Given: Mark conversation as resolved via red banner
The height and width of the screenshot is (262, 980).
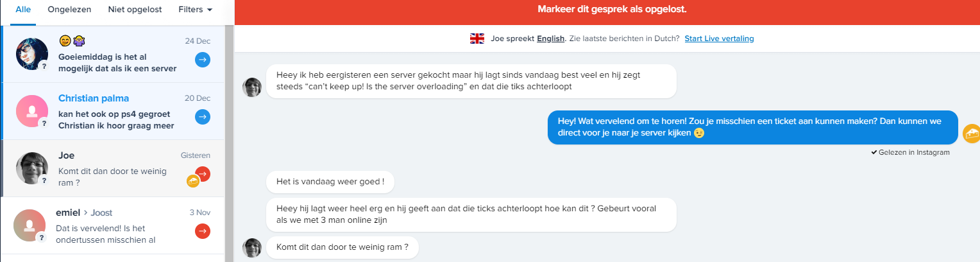Looking at the screenshot, I should coord(607,10).
